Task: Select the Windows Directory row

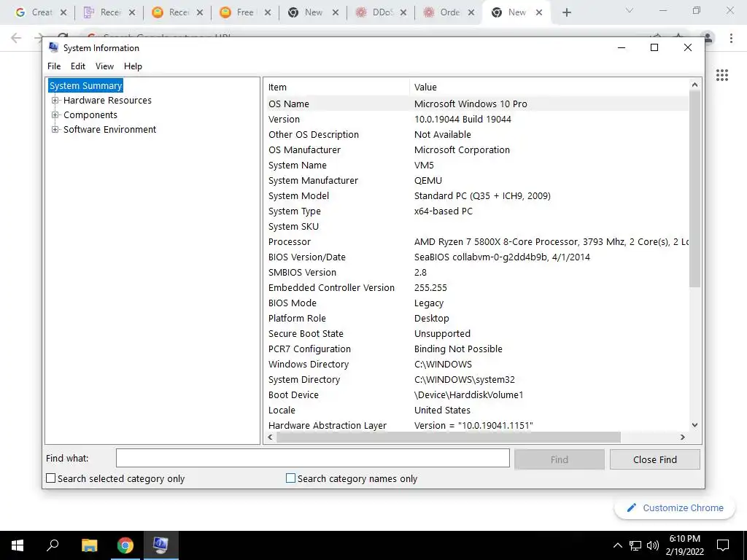Action: (477, 365)
